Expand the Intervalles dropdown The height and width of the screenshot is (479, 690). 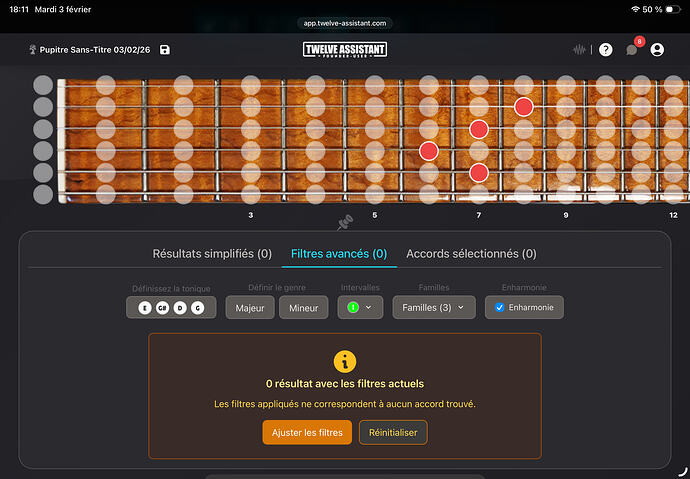click(360, 308)
